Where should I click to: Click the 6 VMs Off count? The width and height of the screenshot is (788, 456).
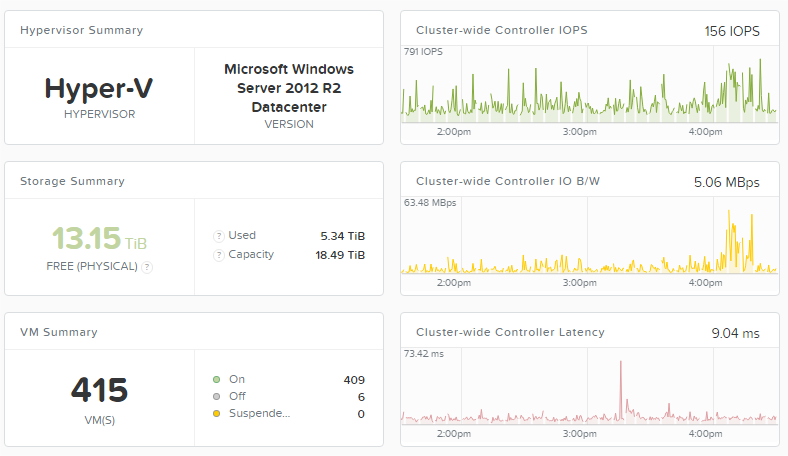(x=361, y=397)
